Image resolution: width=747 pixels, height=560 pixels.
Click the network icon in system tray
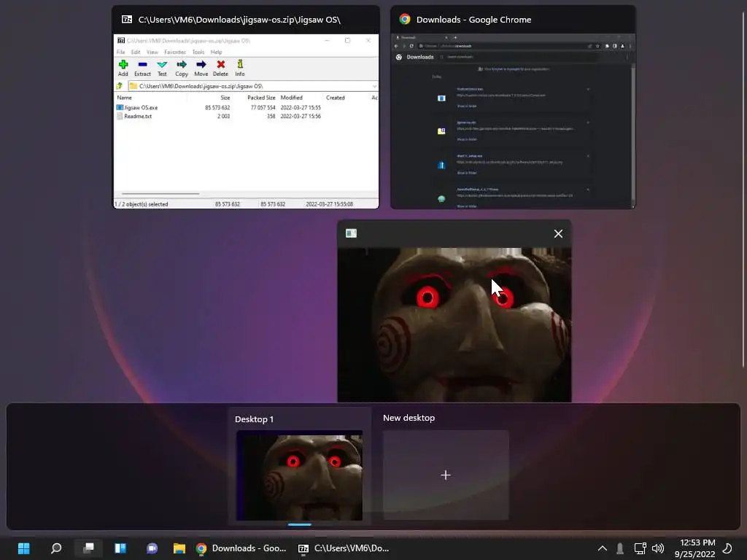(640, 548)
